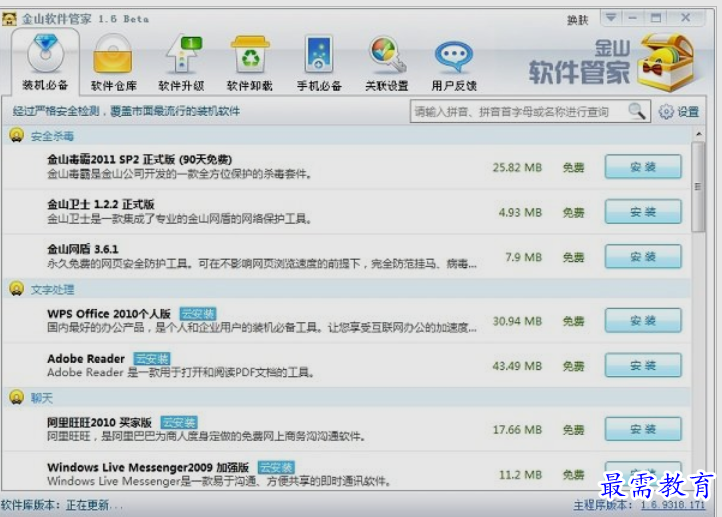Click the 30.94 MB size value
This screenshot has height=517, width=722.
pyautogui.click(x=517, y=321)
